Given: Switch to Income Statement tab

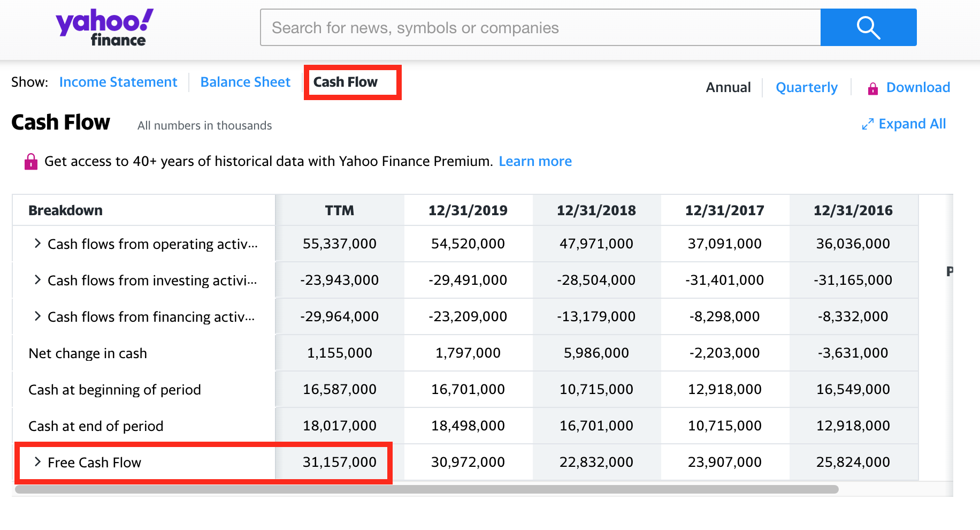Looking at the screenshot, I should [x=118, y=82].
